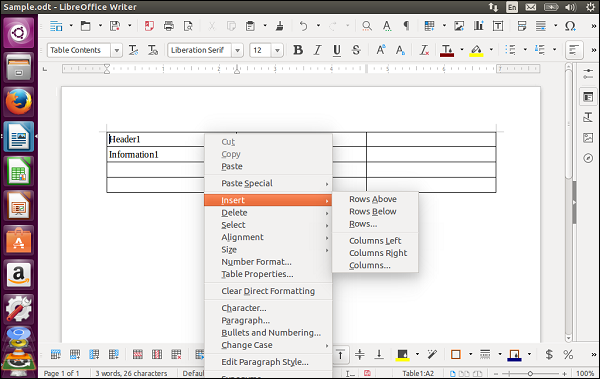Open Firefox from the launcher
The width and height of the screenshot is (600, 379).
click(x=18, y=102)
